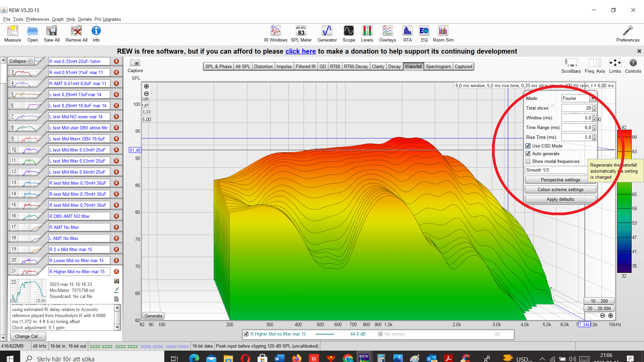Click horizontal zoom-in icon below graph
The height and width of the screenshot is (362, 644).
610,316
